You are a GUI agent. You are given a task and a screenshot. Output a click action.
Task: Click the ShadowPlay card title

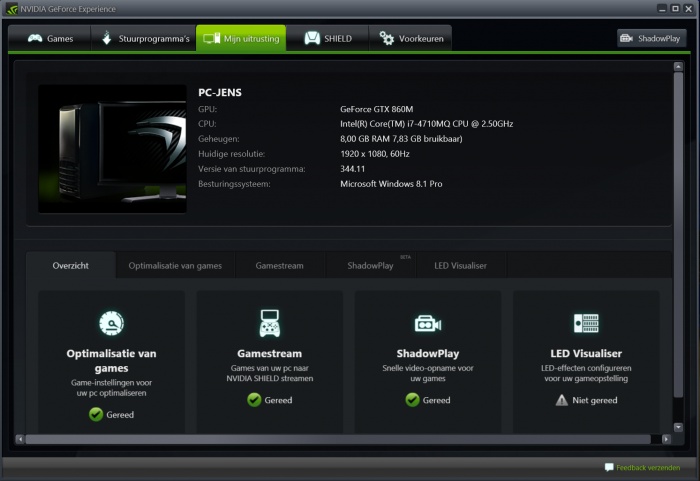(428, 353)
